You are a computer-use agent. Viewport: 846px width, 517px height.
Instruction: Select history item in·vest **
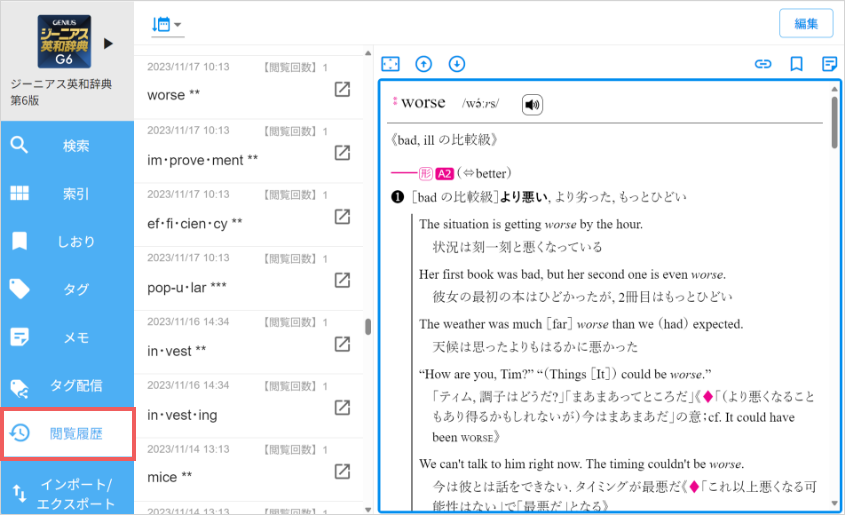pos(249,342)
